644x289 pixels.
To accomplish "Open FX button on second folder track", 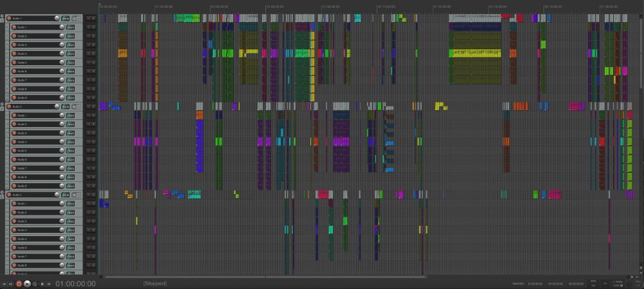I will (74, 106).
